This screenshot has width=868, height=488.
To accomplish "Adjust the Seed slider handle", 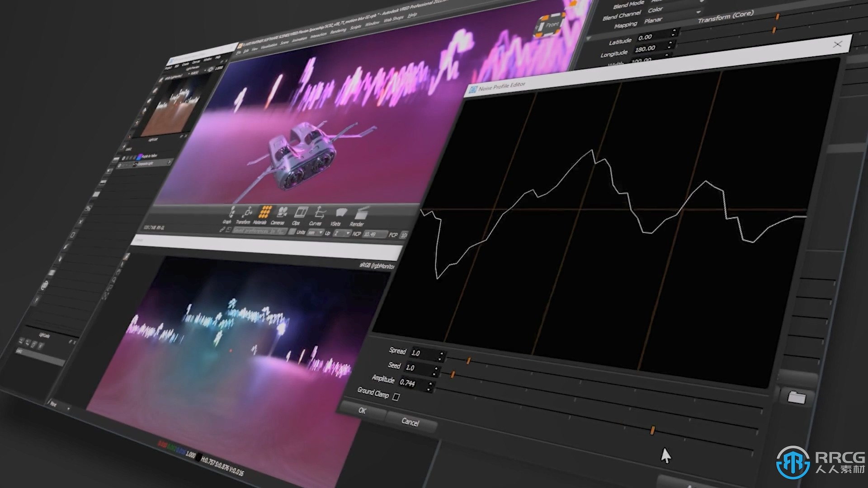I will [x=453, y=374].
